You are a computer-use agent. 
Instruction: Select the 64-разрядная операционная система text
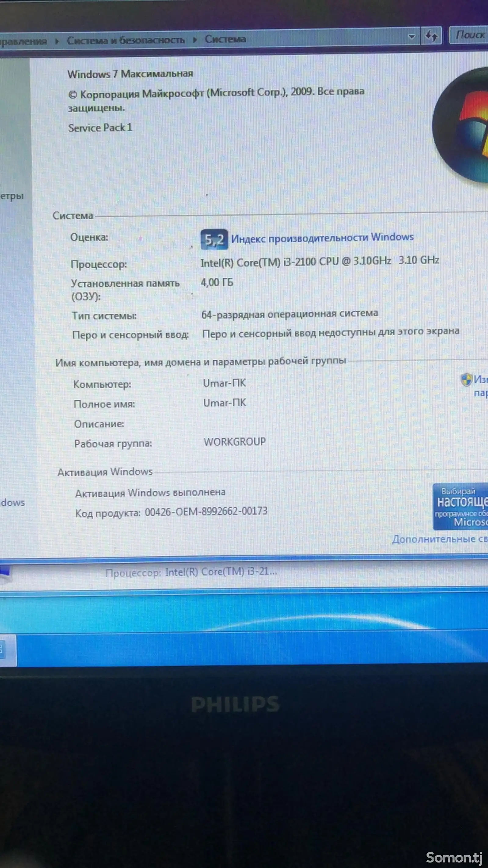click(x=290, y=314)
